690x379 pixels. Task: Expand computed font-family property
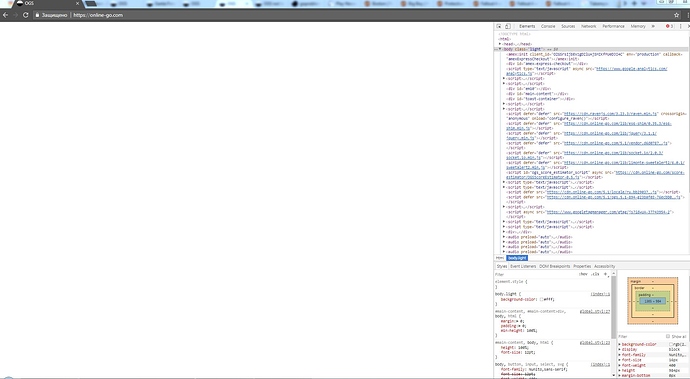tap(620, 355)
